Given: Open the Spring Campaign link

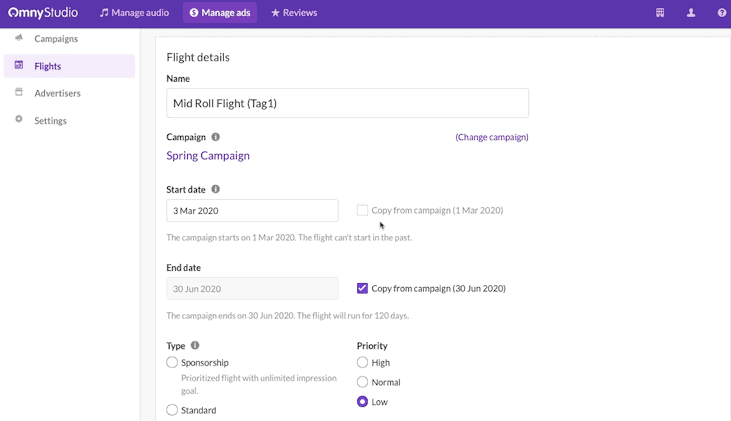Looking at the screenshot, I should point(208,156).
